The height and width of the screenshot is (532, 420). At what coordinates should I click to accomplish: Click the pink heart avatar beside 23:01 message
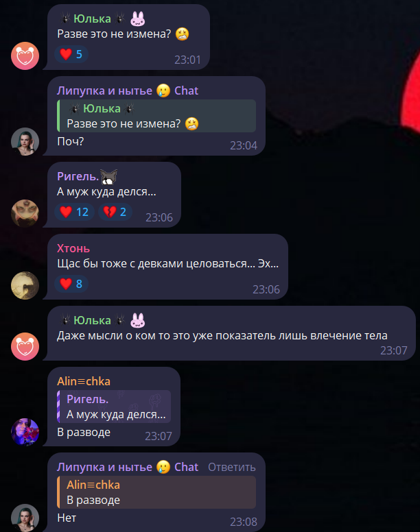pyautogui.click(x=25, y=56)
